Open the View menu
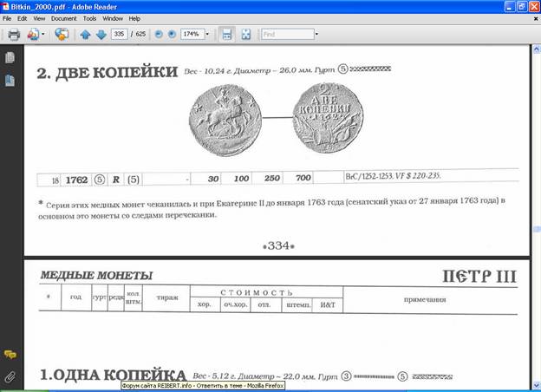 tap(39, 18)
